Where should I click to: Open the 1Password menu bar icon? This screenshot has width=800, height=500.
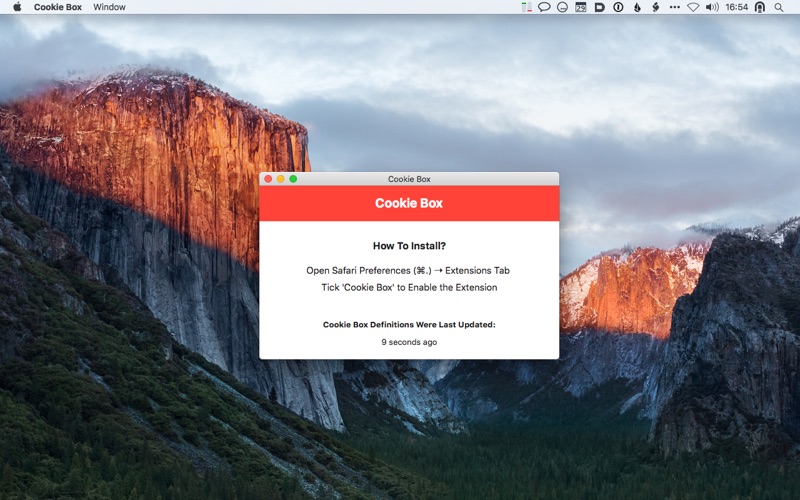tap(618, 7)
